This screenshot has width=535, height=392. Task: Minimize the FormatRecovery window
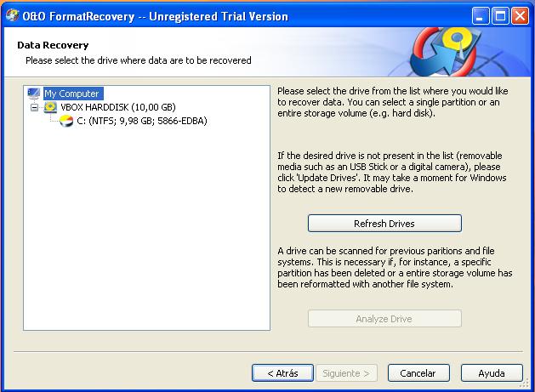click(481, 15)
